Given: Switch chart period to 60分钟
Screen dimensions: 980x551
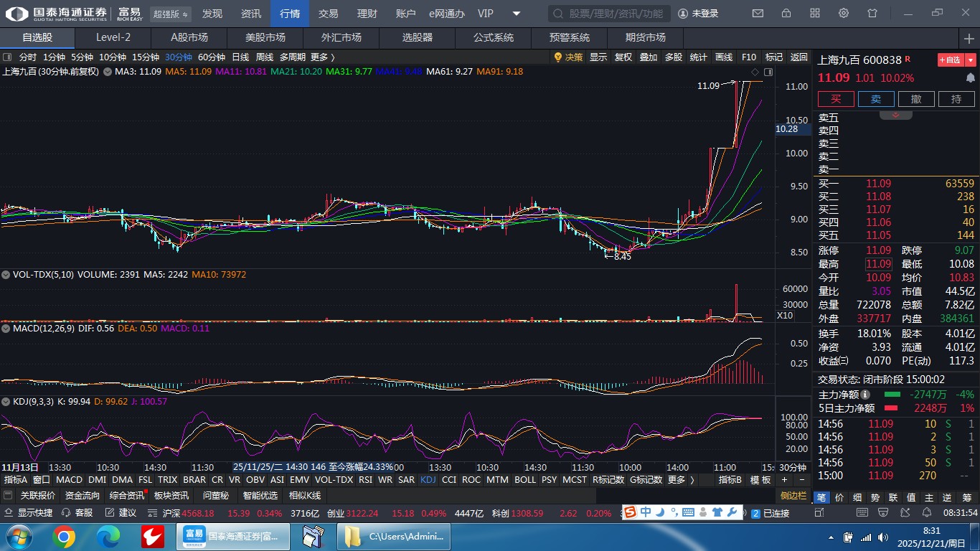Looking at the screenshot, I should pos(212,57).
